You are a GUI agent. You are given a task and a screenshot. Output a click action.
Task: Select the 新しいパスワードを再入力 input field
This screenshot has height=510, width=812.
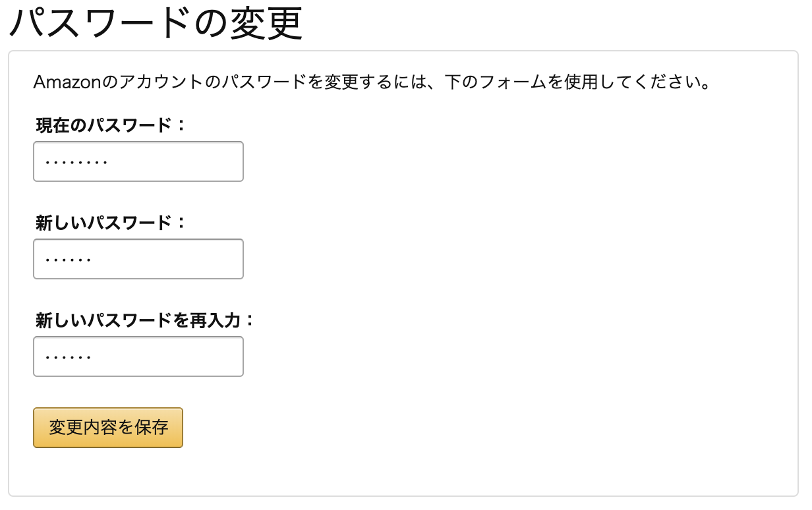[138, 356]
